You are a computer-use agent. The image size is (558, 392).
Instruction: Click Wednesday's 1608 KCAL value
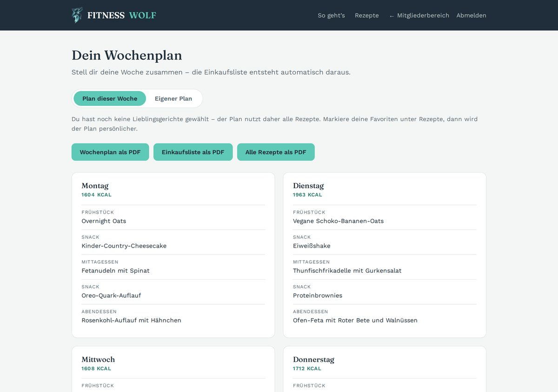pyautogui.click(x=96, y=369)
